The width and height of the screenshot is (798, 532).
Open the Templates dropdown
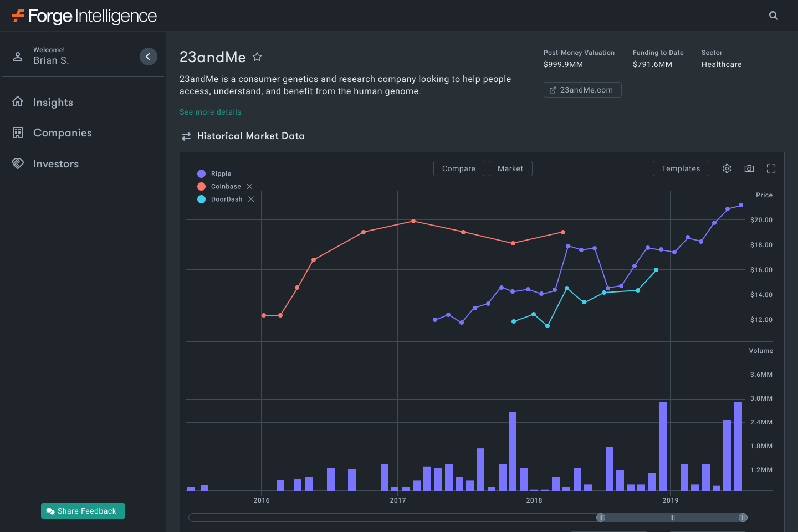pos(681,168)
